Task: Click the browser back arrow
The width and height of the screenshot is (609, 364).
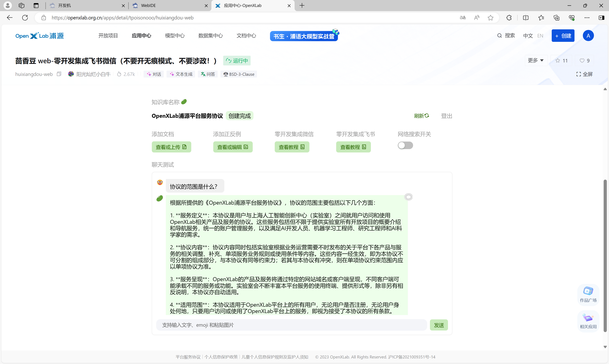Action: (x=10, y=18)
